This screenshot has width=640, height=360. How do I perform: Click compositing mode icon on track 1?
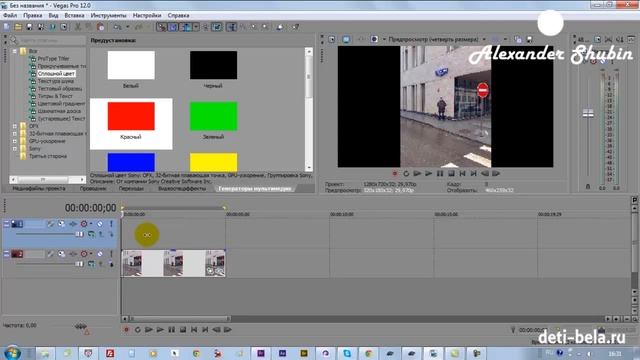click(91, 234)
